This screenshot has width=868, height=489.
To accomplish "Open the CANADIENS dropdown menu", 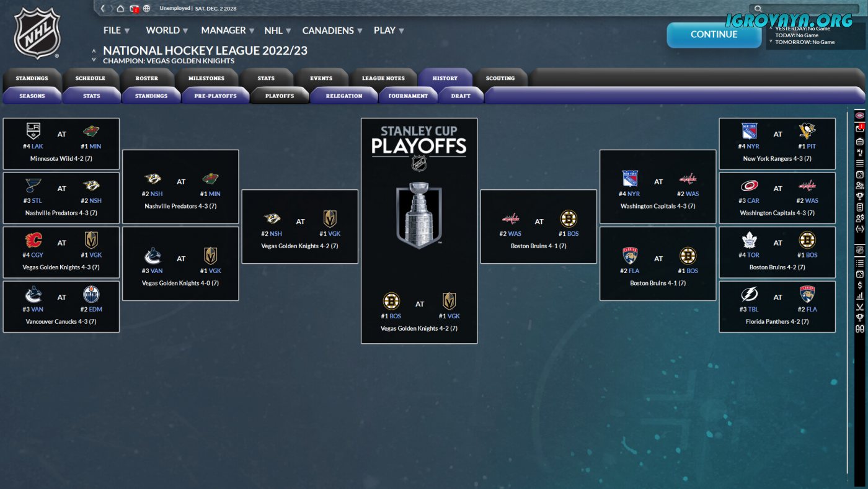I will tap(332, 30).
